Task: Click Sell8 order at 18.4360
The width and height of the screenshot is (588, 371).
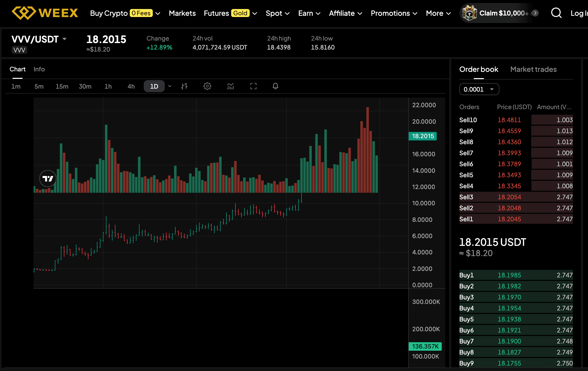Action: (516, 142)
